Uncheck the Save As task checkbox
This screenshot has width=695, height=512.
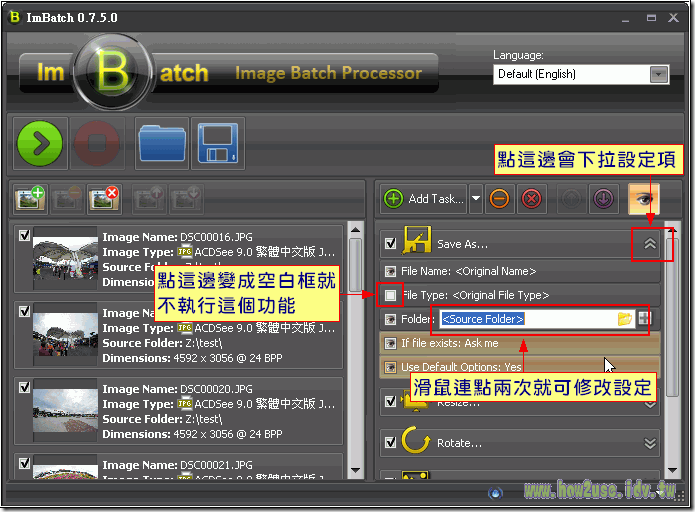pyautogui.click(x=390, y=243)
